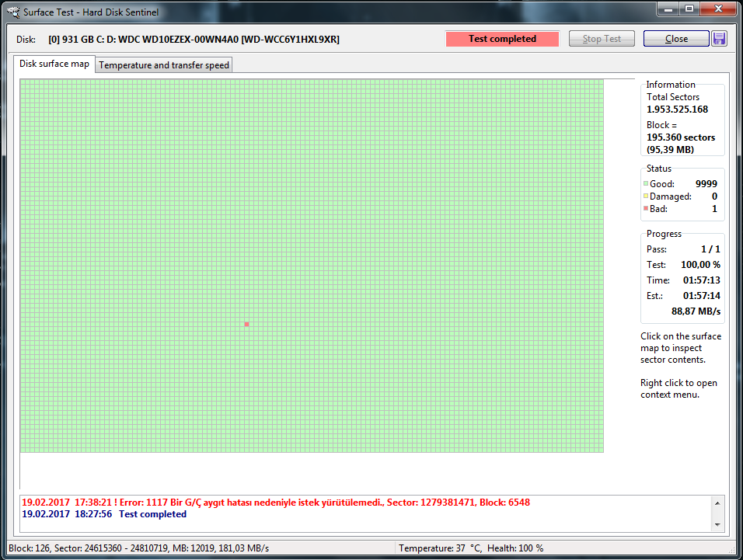Click the Good count value 9999

(706, 183)
